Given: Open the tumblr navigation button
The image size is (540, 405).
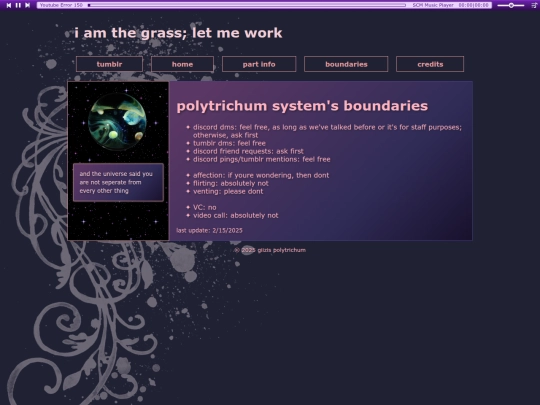Looking at the screenshot, I should [x=109, y=64].
